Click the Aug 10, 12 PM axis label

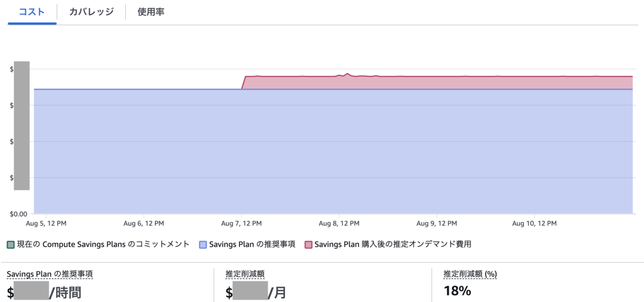point(535,223)
